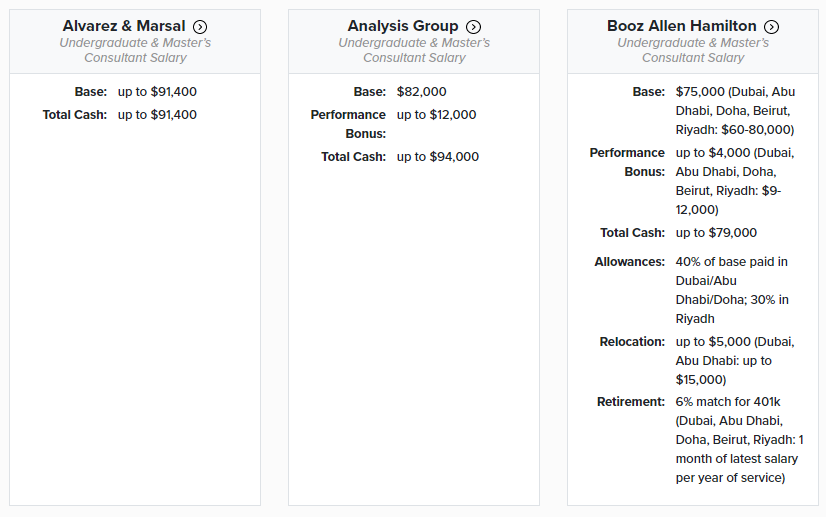
Task: Click the Alvarez & Marsal Base salary value
Action: click(157, 91)
